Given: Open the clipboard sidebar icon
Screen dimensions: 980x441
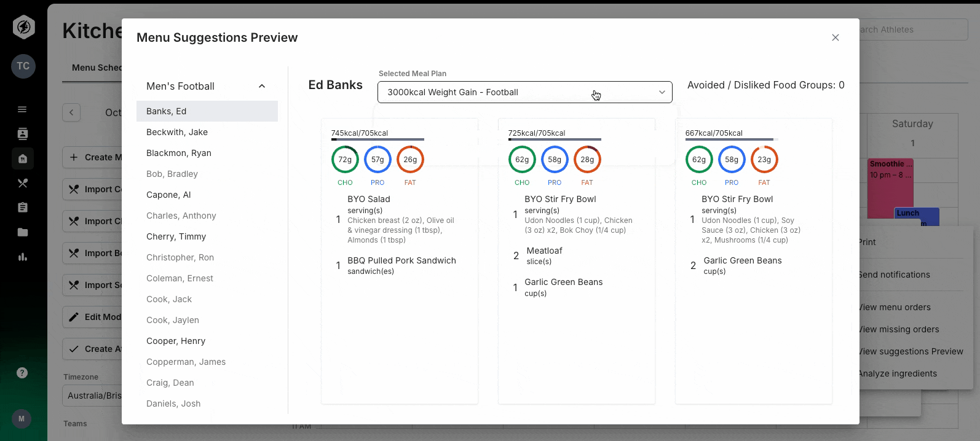Looking at the screenshot, I should tap(23, 208).
